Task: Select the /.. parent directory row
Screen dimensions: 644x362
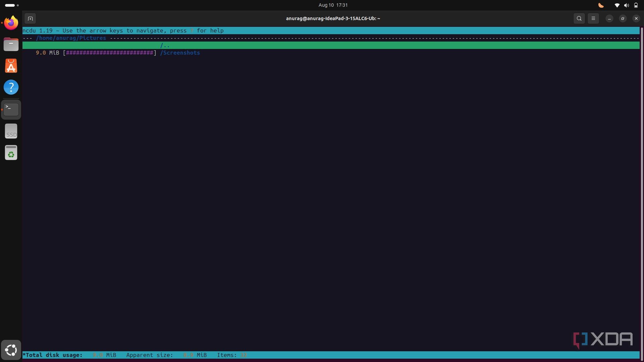Action: point(331,45)
